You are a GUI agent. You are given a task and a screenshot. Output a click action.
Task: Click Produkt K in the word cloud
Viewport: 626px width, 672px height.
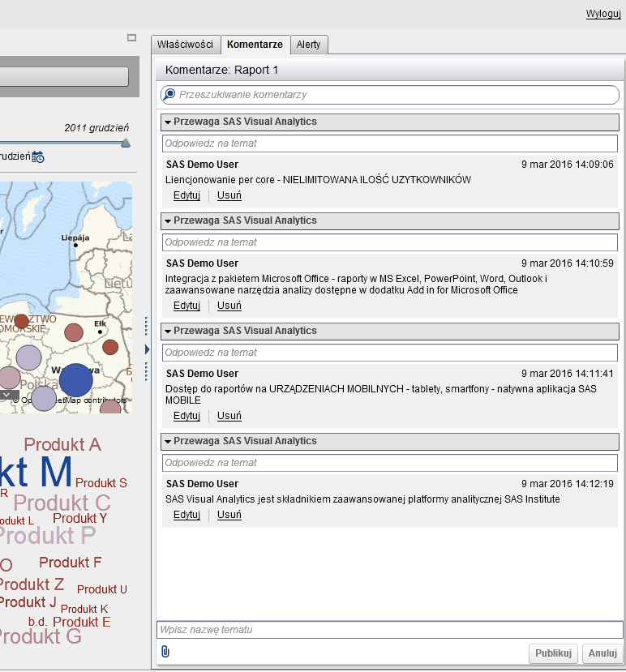[84, 609]
